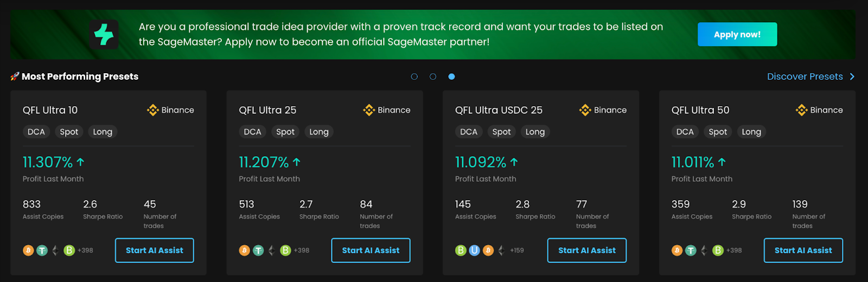The width and height of the screenshot is (868, 282).
Task: Click the Tether coin icon on the QFL Ultra 10 card
Action: click(x=42, y=251)
